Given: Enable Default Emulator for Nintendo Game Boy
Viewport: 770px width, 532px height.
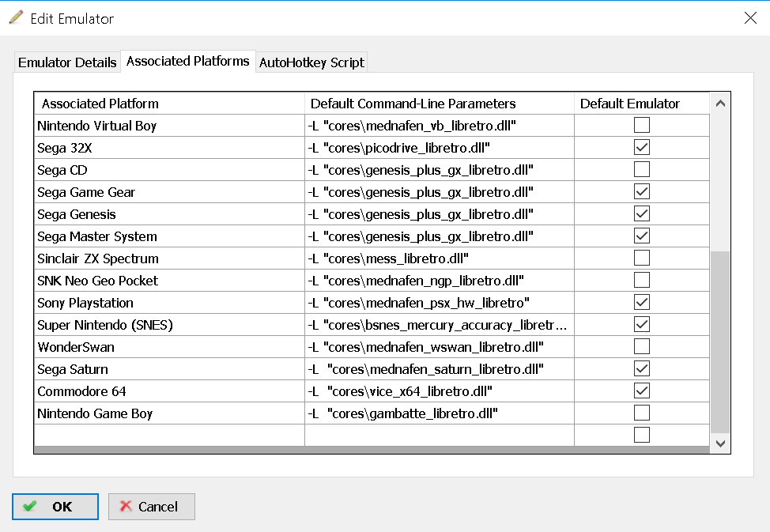Looking at the screenshot, I should click(641, 413).
